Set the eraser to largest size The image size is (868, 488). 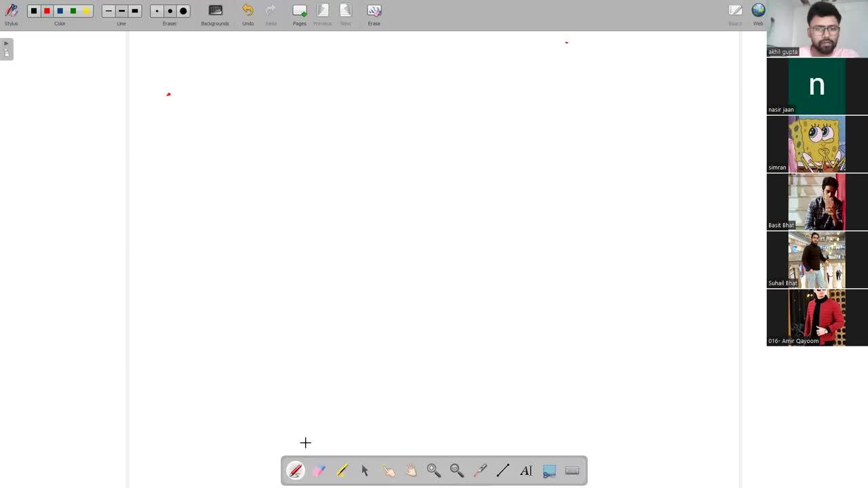pyautogui.click(x=183, y=11)
